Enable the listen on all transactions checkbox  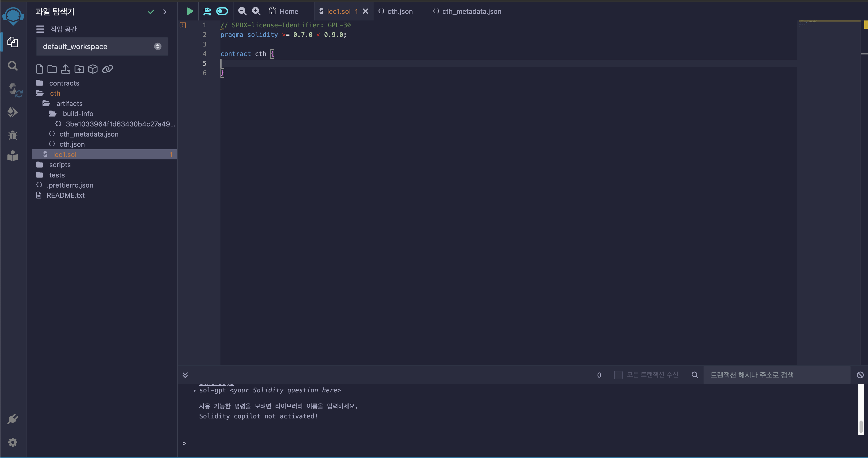618,375
